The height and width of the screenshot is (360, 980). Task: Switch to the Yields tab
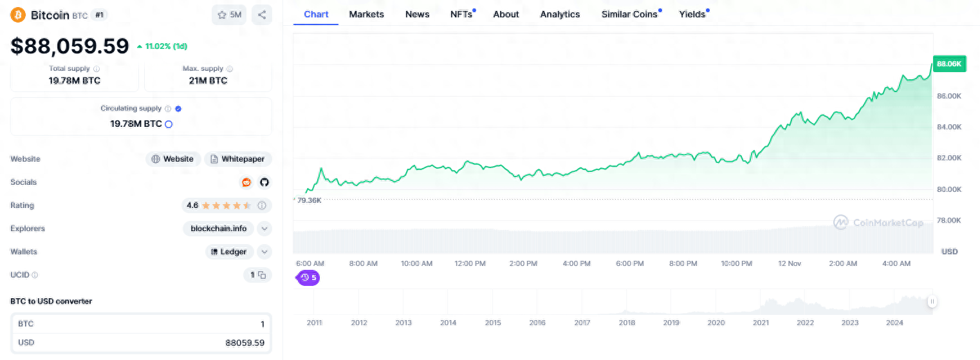point(693,14)
